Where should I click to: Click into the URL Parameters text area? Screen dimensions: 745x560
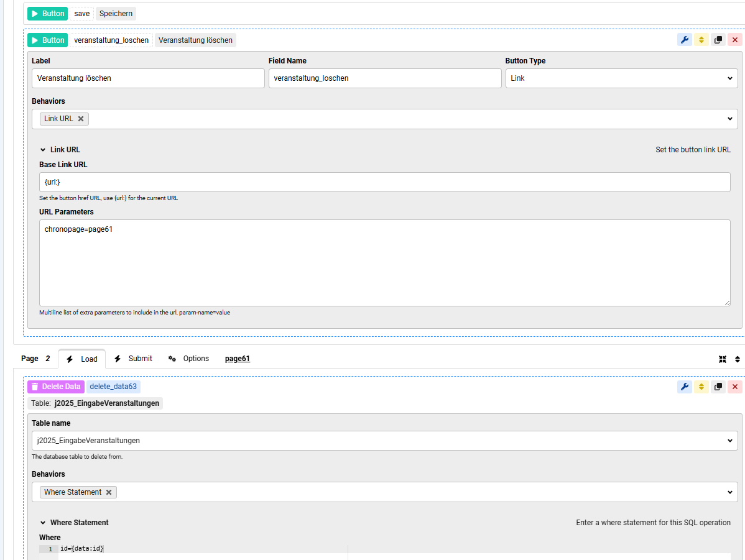pos(384,262)
